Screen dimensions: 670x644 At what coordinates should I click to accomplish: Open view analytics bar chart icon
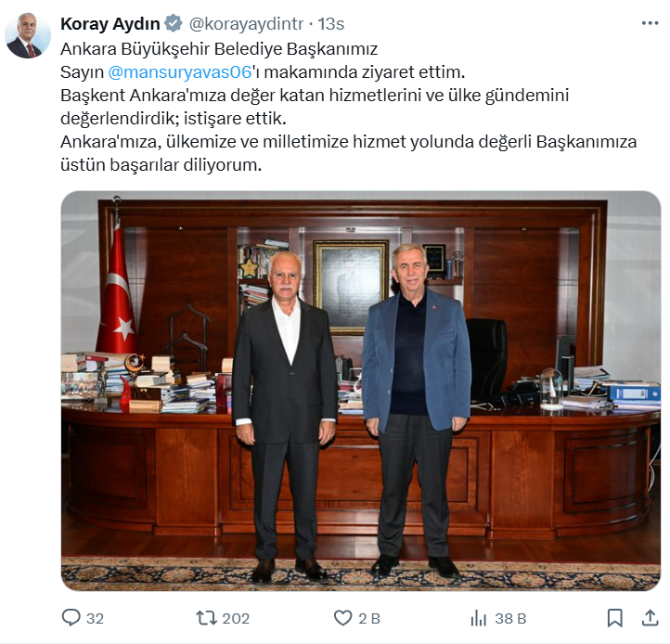pyautogui.click(x=479, y=618)
